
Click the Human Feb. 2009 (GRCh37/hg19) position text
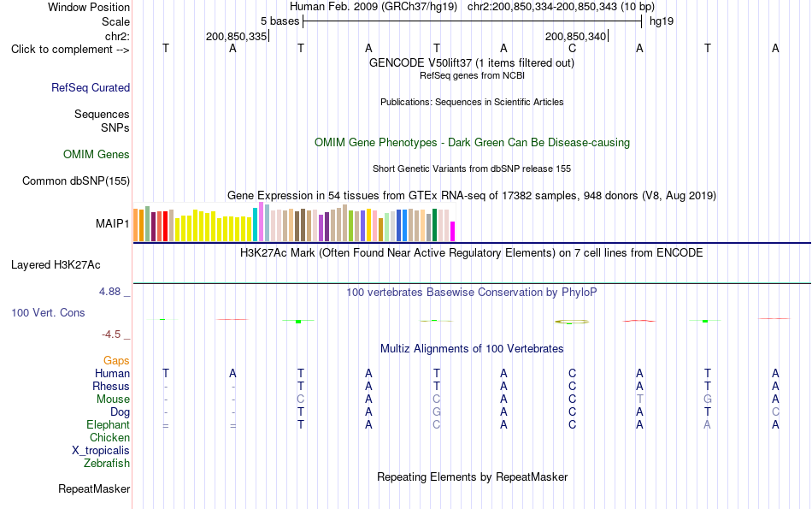pyautogui.click(x=374, y=7)
